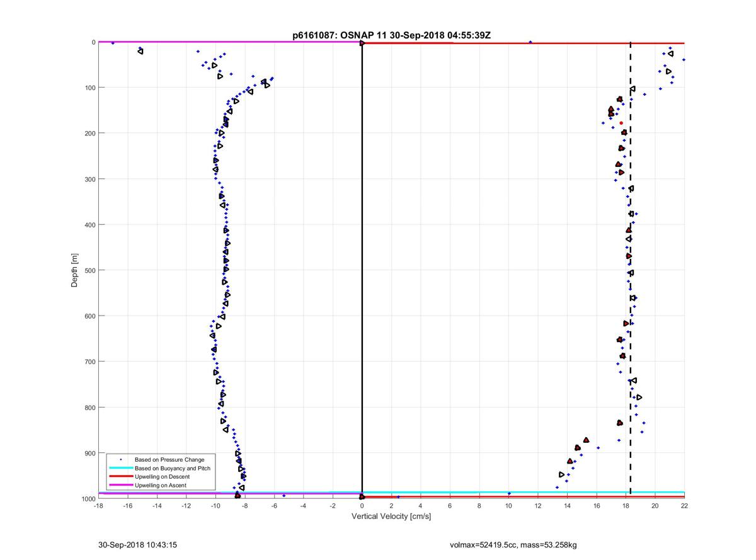
Task: Click depth-axis tick label '100'
Action: click(89, 88)
